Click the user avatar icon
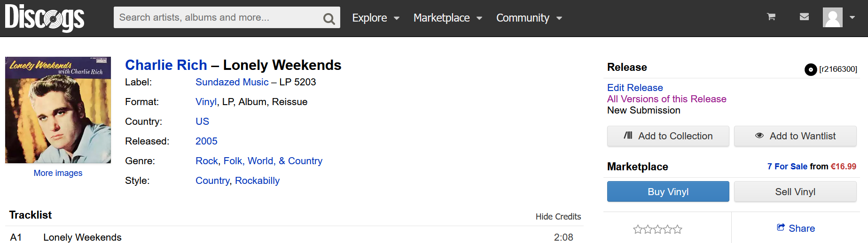 pyautogui.click(x=832, y=17)
